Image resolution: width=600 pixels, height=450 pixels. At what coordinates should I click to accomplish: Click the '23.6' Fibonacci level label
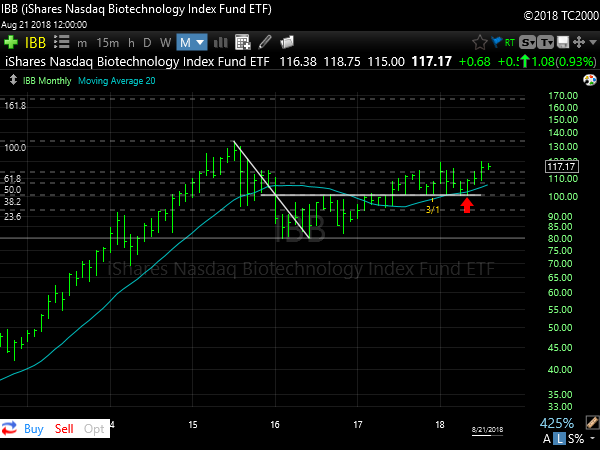pyautogui.click(x=13, y=217)
